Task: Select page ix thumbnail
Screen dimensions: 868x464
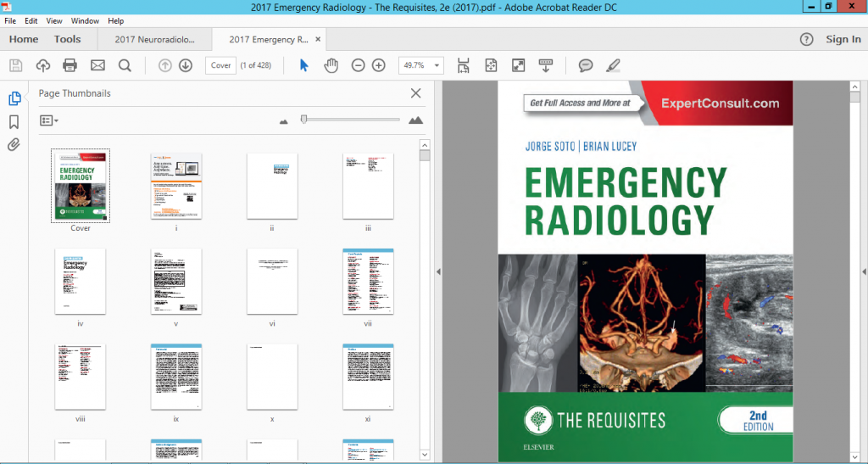Action: coord(176,377)
